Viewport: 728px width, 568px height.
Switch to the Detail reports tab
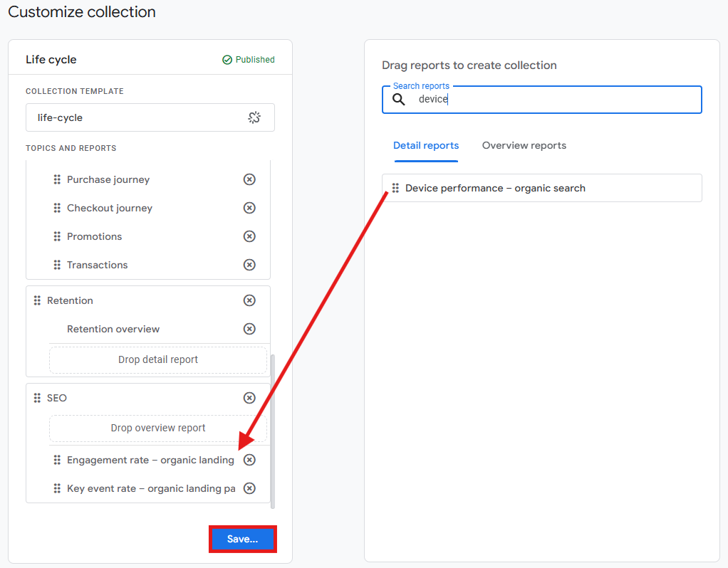[x=426, y=146]
